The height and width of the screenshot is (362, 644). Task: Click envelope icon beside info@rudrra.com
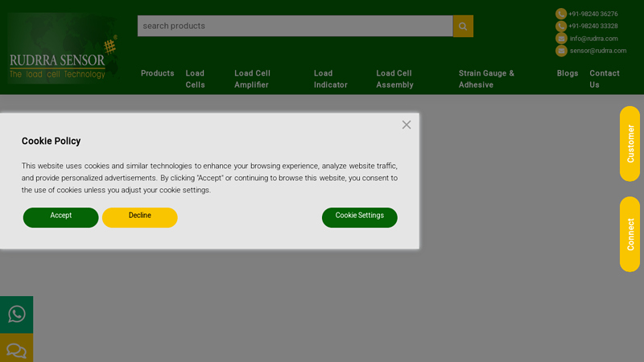(561, 38)
